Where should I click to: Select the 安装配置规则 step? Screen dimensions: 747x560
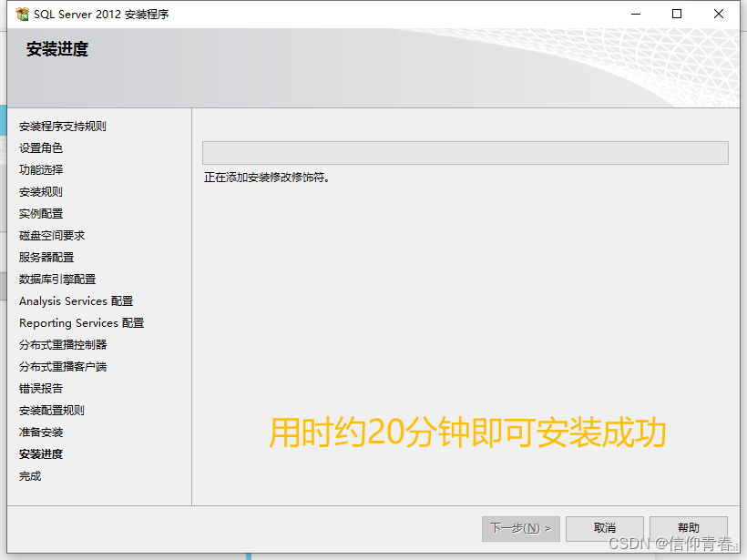[x=52, y=411]
